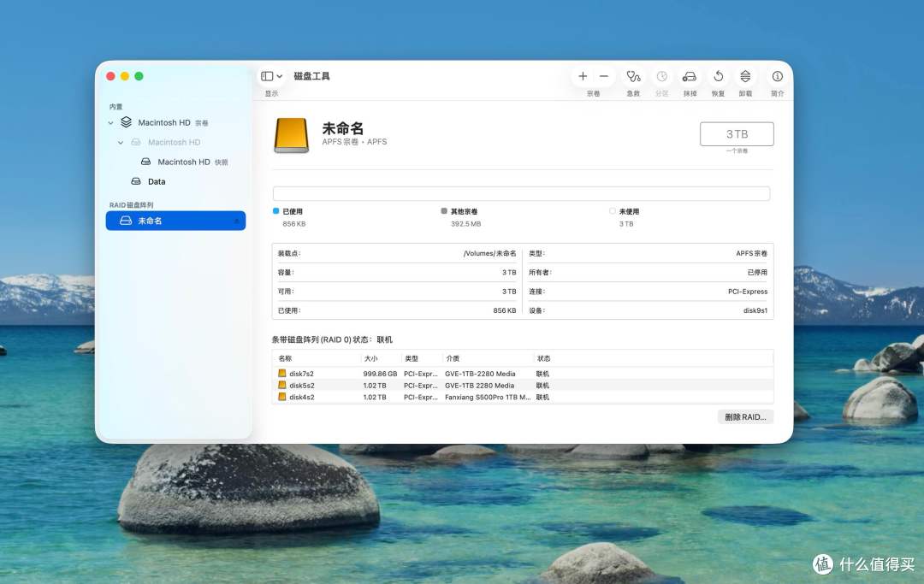
Task: Click the 999.86 GB size cell
Action: point(380,374)
